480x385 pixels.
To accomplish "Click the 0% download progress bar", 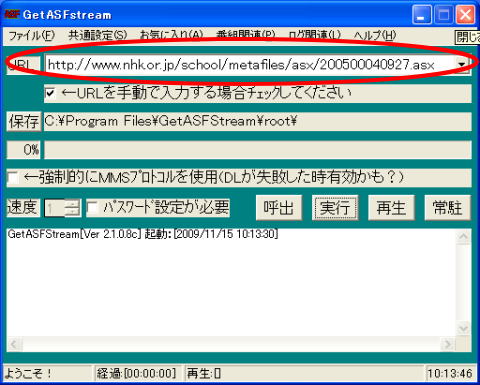I will pos(258,150).
